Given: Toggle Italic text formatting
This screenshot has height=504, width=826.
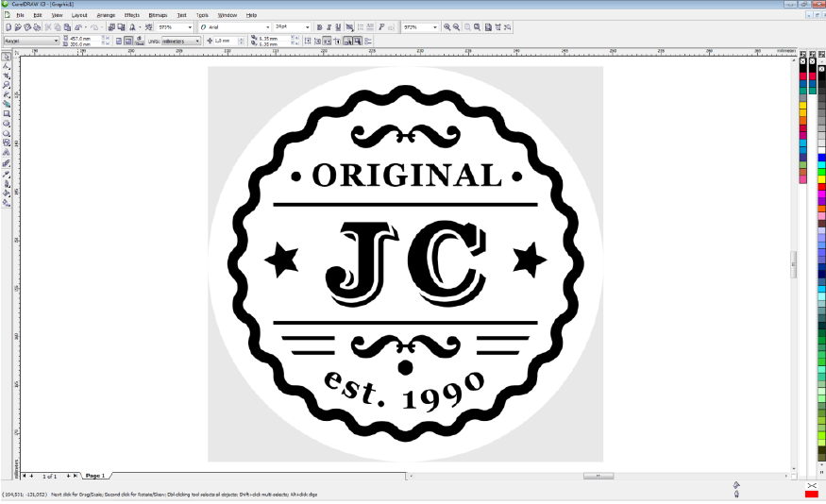Looking at the screenshot, I should click(x=329, y=27).
